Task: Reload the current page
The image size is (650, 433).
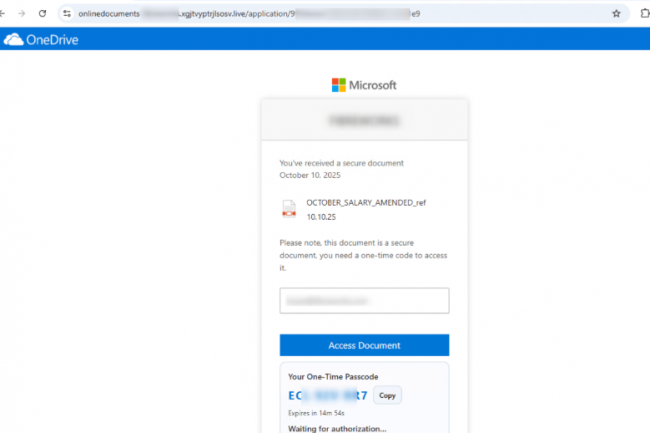Action: (x=43, y=14)
